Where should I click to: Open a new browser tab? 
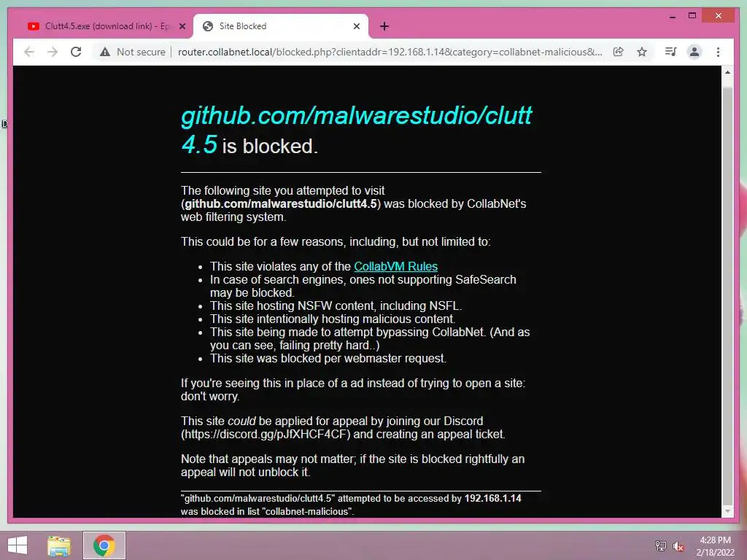[384, 26]
